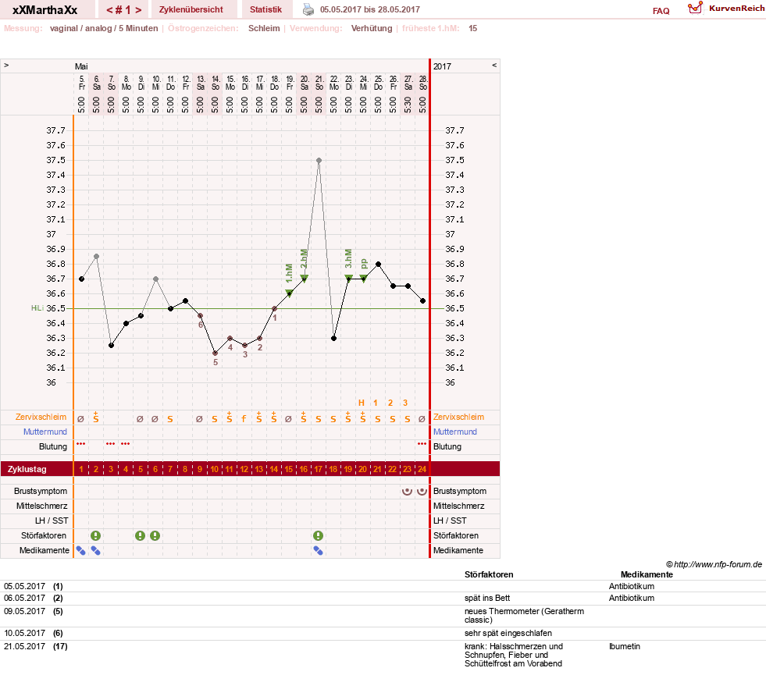Click the 21.05.2017 note row date

click(x=24, y=646)
